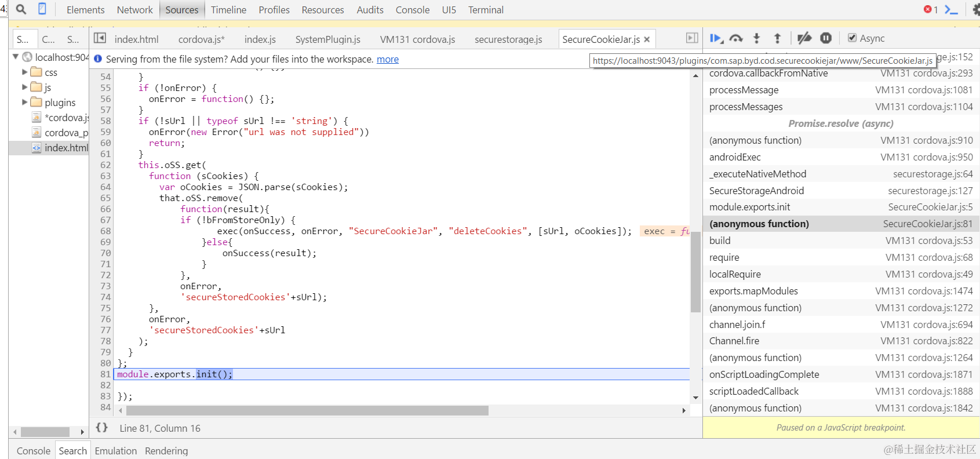Resume script execution
Screen dimensions: 980x459
coord(716,38)
